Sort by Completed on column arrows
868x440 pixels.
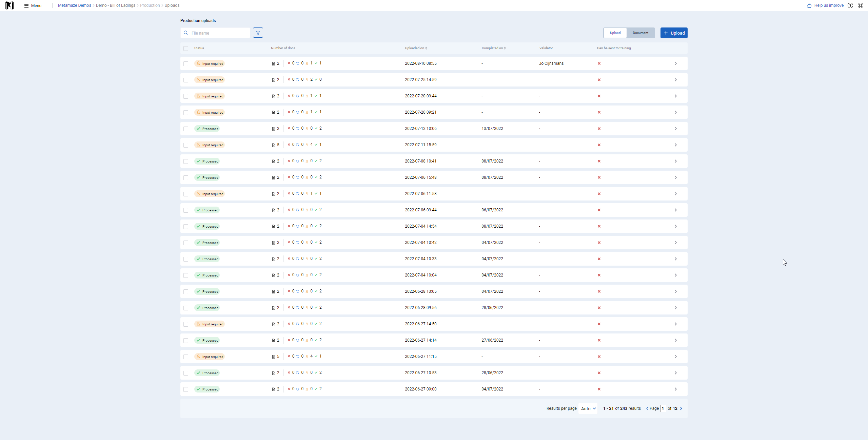[505, 48]
